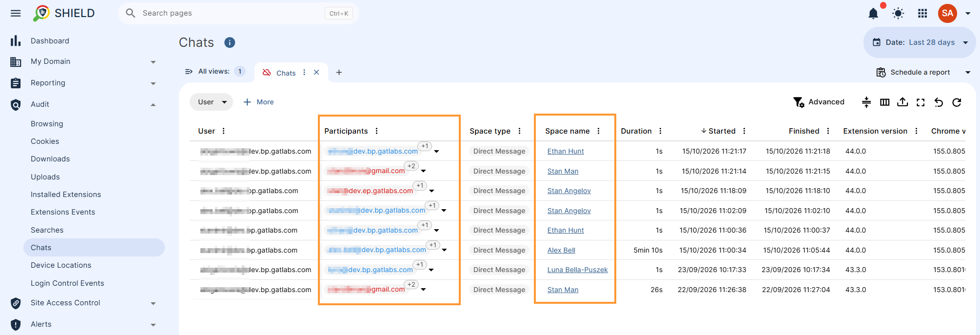Open Started column options menu
Screen dimensions: 980x335
click(x=744, y=131)
